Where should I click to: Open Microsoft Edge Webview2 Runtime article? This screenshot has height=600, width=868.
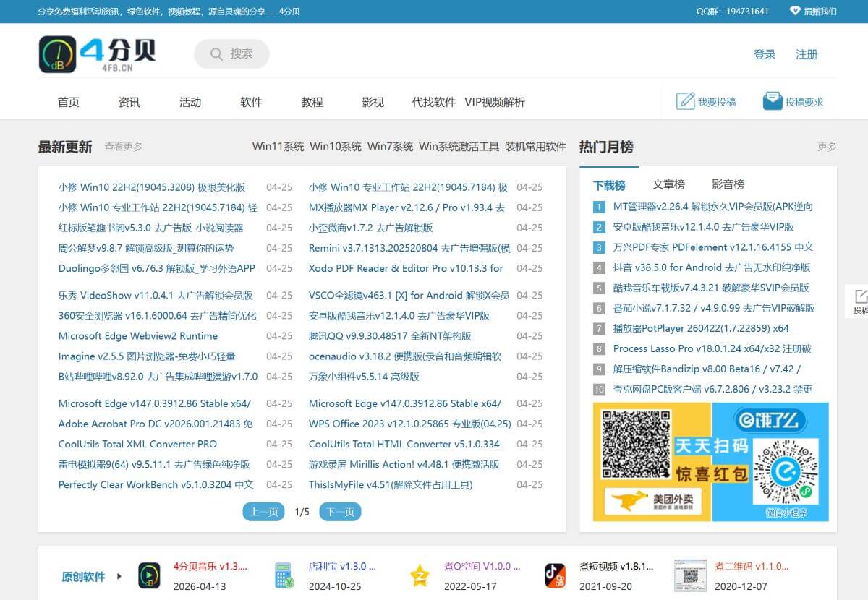point(138,336)
